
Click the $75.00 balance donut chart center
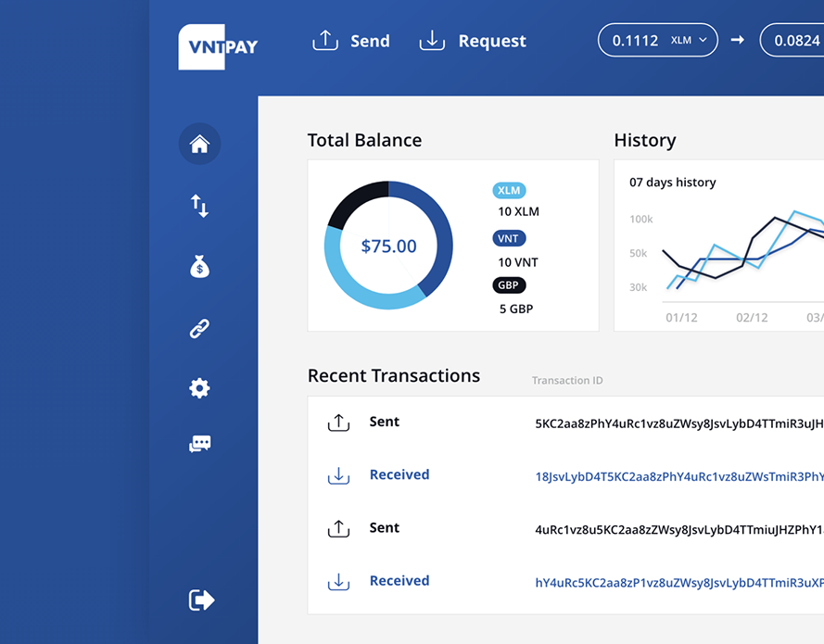click(389, 246)
